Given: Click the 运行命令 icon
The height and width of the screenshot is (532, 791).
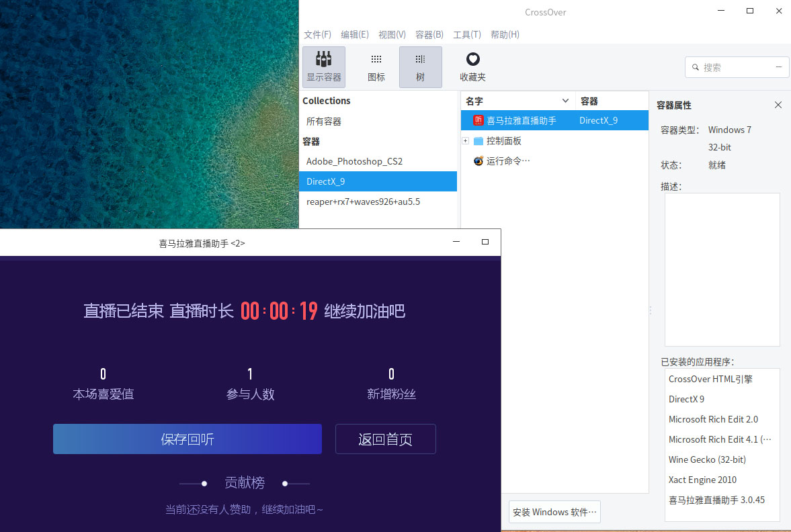Looking at the screenshot, I should click(478, 161).
